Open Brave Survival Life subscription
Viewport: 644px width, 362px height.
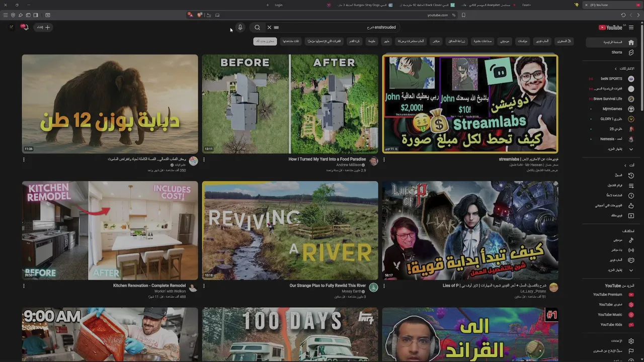(x=612, y=99)
